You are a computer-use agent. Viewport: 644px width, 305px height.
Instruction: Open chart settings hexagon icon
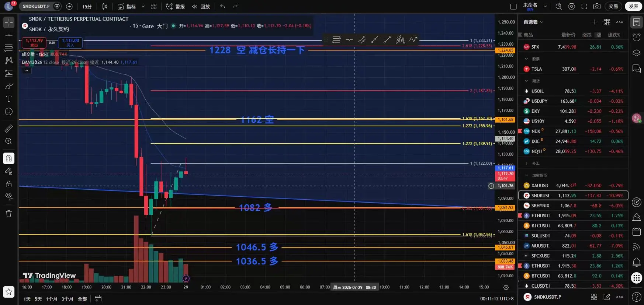(571, 6)
